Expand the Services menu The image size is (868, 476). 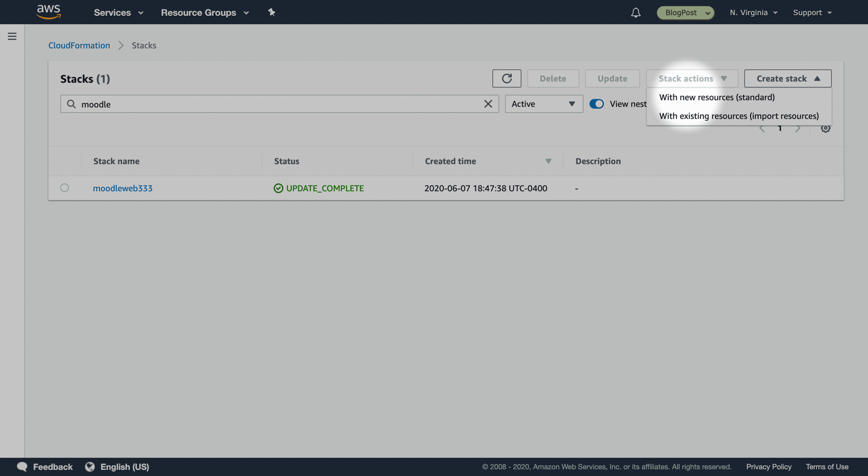pos(118,13)
